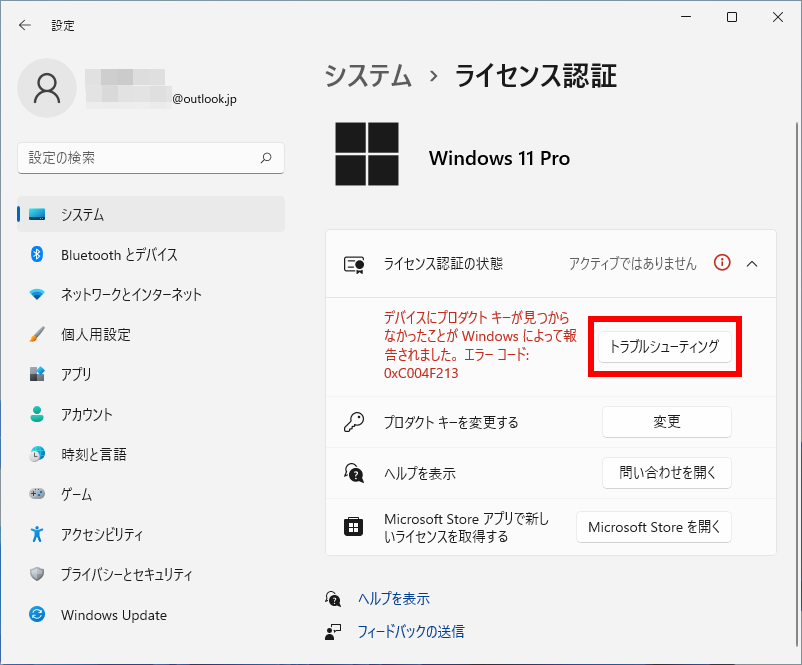Open 個人用設定 in the sidebar
The image size is (802, 665).
pos(151,334)
